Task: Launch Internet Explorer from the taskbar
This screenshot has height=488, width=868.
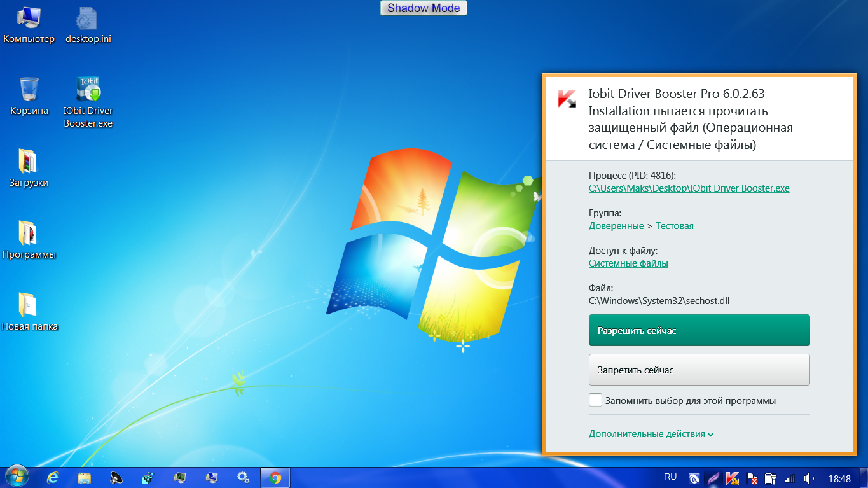Action: tap(53, 478)
